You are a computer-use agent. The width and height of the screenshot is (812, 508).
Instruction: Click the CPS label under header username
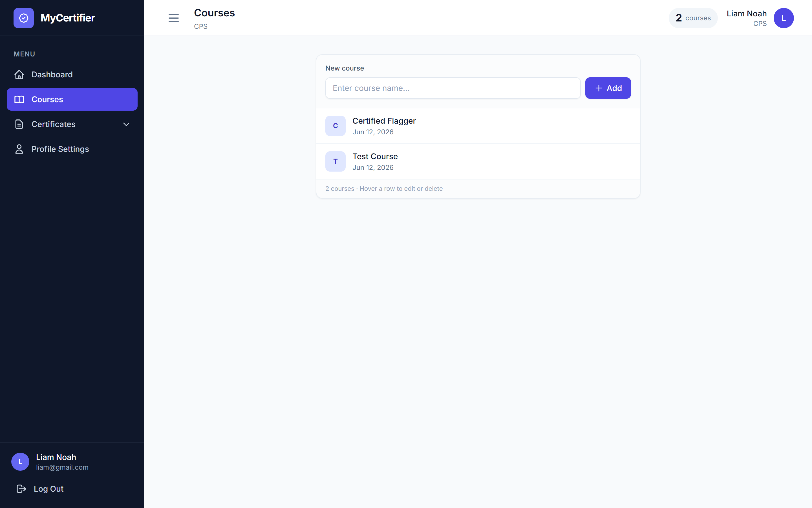[x=760, y=23]
